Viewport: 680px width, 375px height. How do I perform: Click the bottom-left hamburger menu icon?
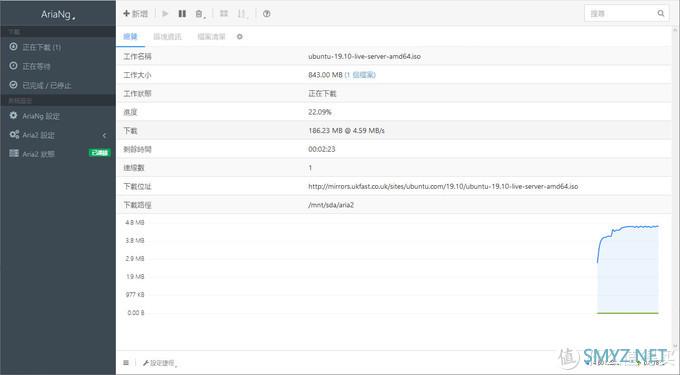coord(126,363)
